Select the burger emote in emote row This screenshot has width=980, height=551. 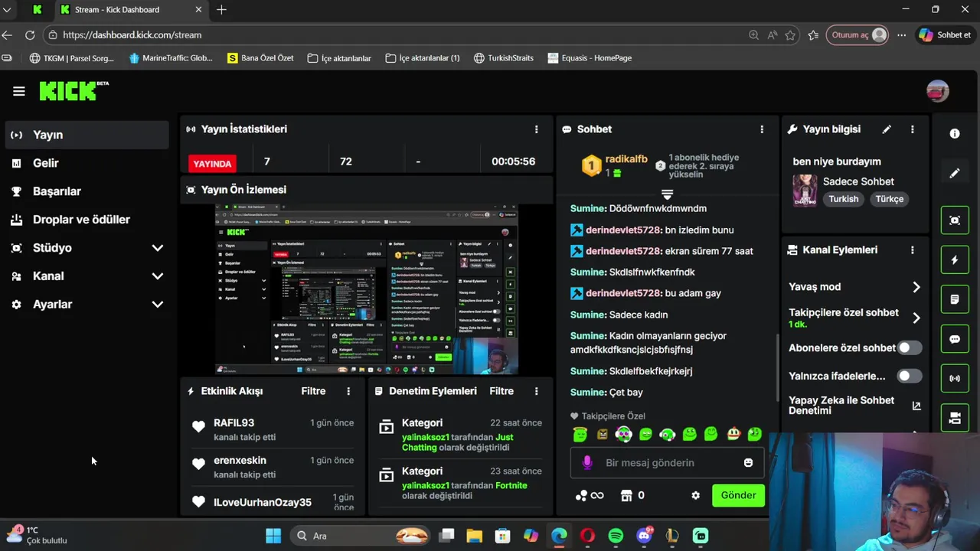pos(733,435)
